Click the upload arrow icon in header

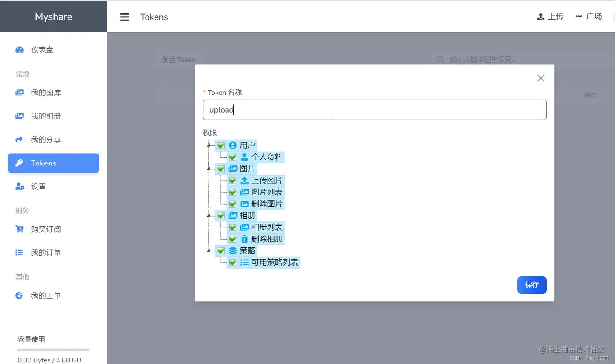[x=541, y=17]
